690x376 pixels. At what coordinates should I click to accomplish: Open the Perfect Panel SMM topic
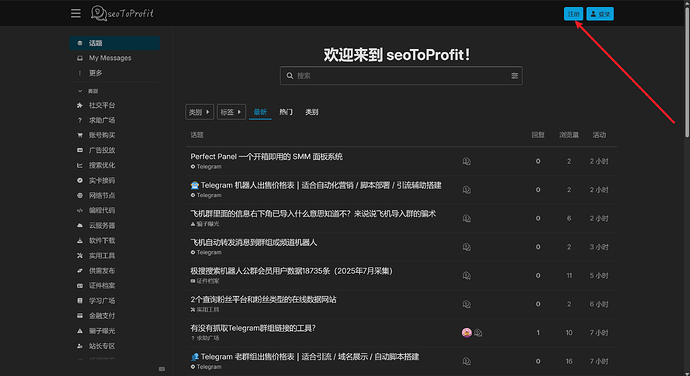[x=267, y=157]
